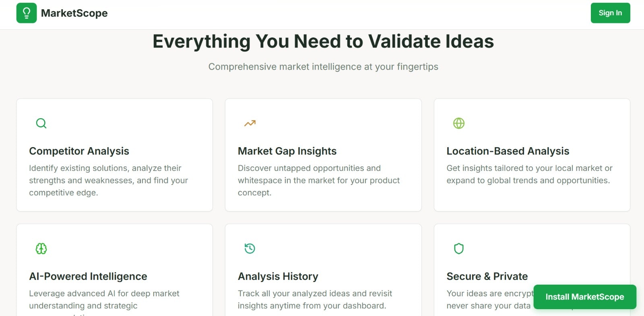The height and width of the screenshot is (316, 644).
Task: Select the Location-Based Analysis globe icon
Action: click(x=459, y=123)
